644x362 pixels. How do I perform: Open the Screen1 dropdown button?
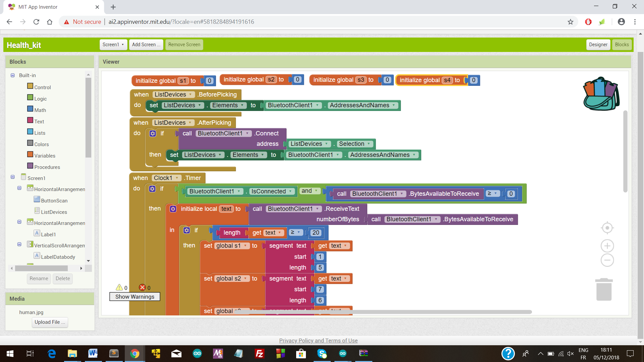click(113, 45)
